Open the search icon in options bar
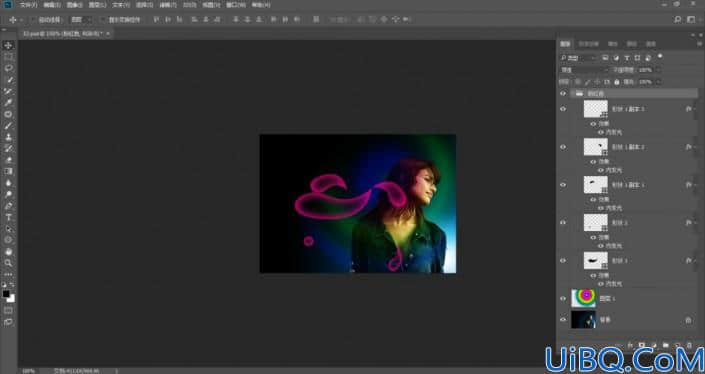This screenshot has width=705, height=374. (678, 20)
